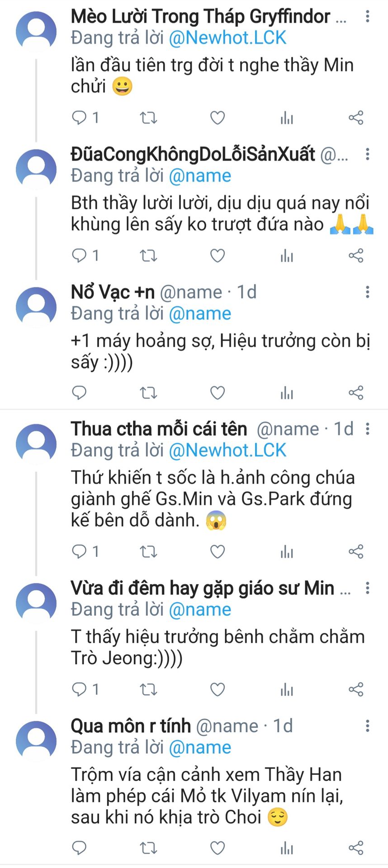Like the Mèo Lười Trong Tháp Gryffindor tweet
The image size is (388, 868).
click(x=218, y=118)
